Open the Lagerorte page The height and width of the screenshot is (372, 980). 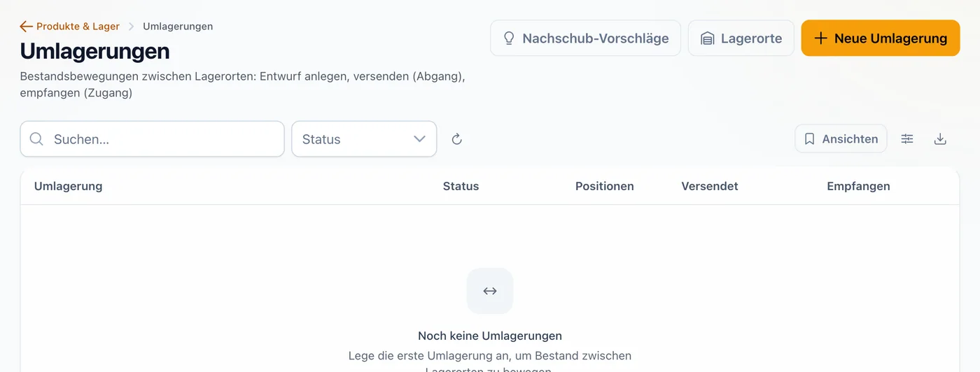741,38
